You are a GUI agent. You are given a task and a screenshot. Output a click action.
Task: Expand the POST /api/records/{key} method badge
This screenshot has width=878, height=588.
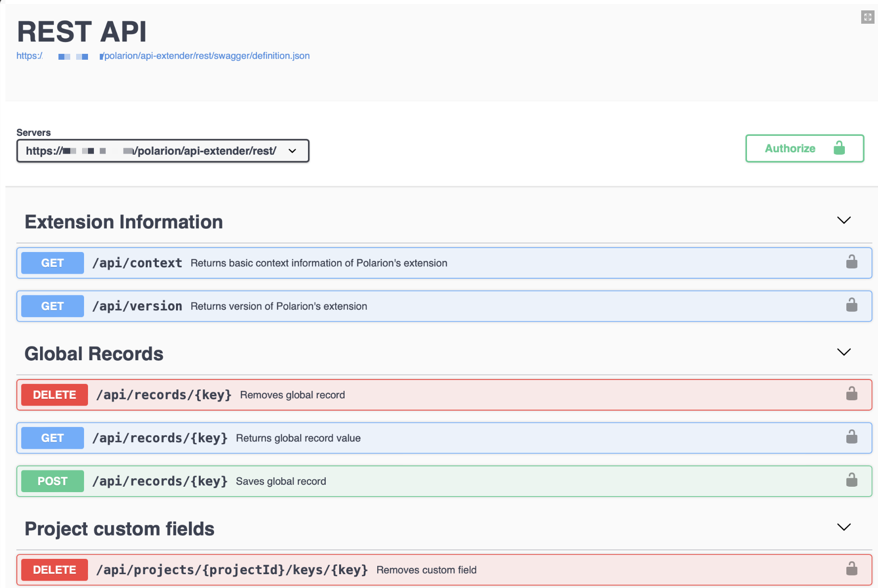[52, 481]
